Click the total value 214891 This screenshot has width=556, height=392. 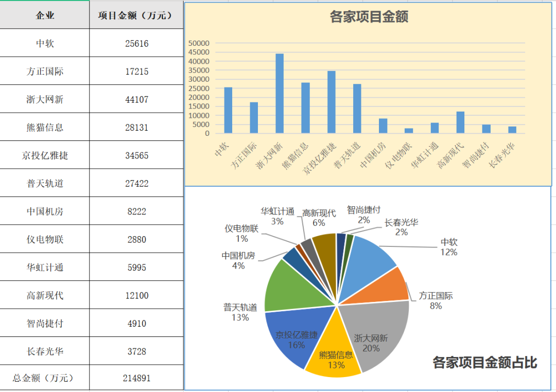(x=136, y=378)
